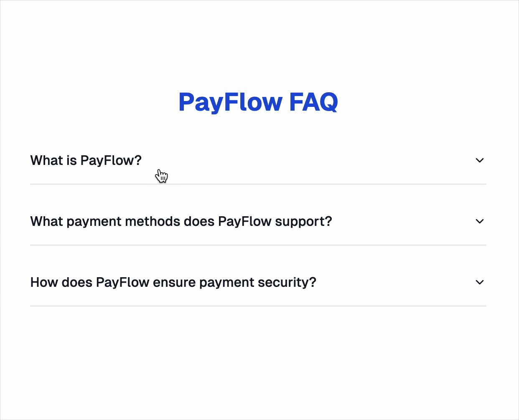Screen dimensions: 519x420
Task: Toggle the payment security answer open
Action: point(258,282)
